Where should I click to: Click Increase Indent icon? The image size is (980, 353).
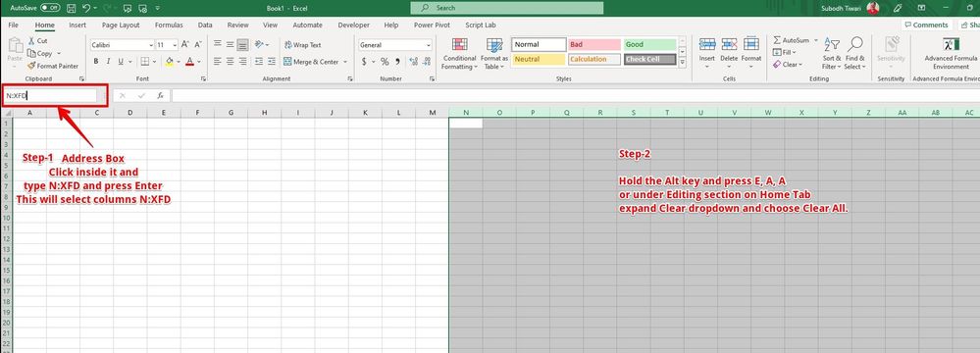(272, 61)
